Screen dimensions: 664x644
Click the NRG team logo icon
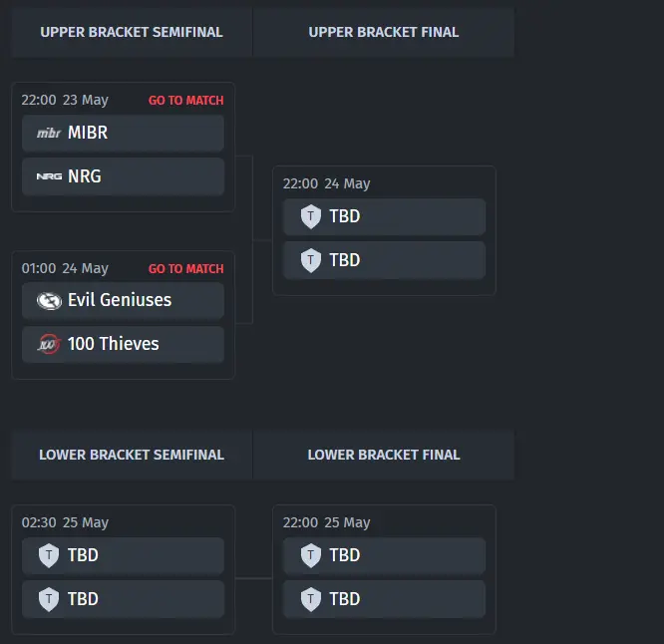pyautogui.click(x=49, y=176)
